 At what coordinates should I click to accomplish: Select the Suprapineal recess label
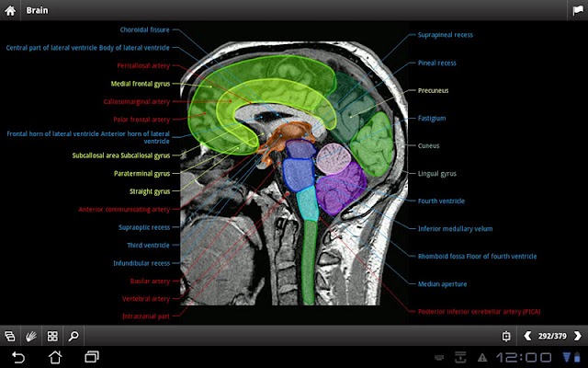(x=445, y=35)
